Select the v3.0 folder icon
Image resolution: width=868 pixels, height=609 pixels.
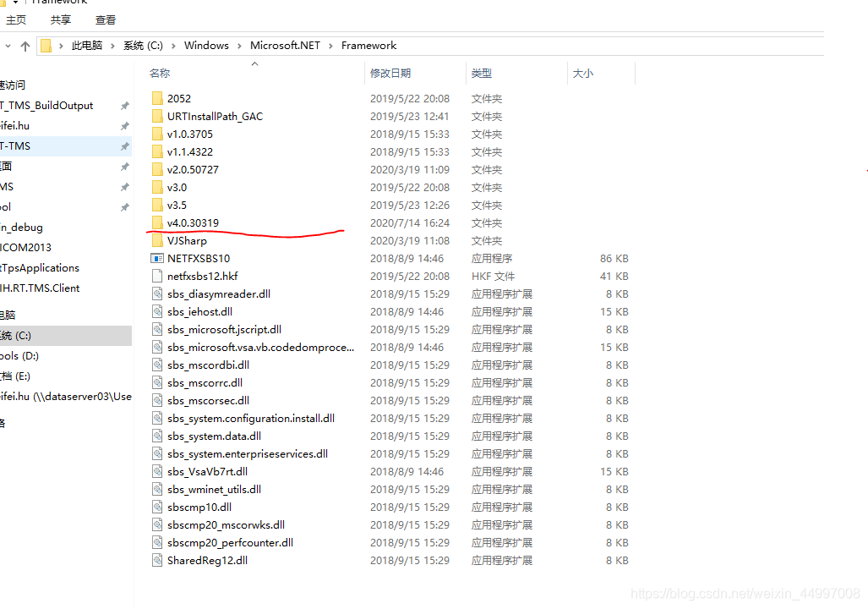pos(157,187)
